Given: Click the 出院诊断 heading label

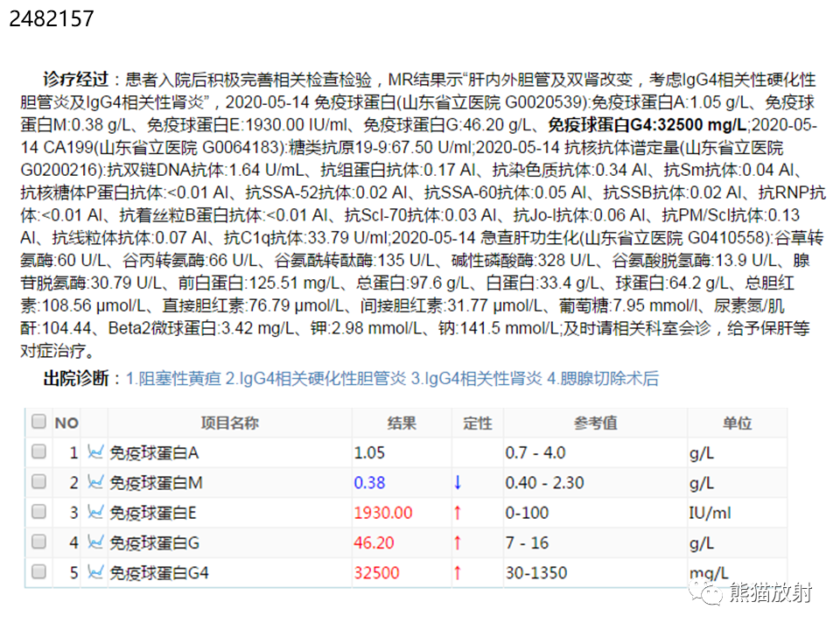Looking at the screenshot, I should (75, 378).
